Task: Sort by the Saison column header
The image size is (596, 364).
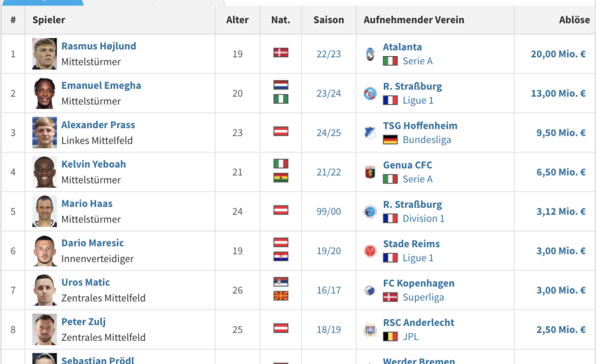Action: tap(328, 20)
